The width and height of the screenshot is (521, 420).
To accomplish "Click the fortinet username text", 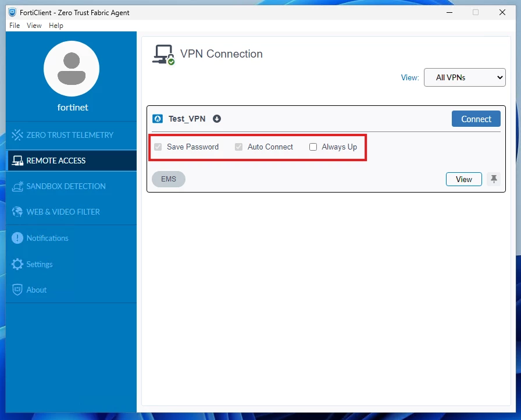I will pos(73,107).
